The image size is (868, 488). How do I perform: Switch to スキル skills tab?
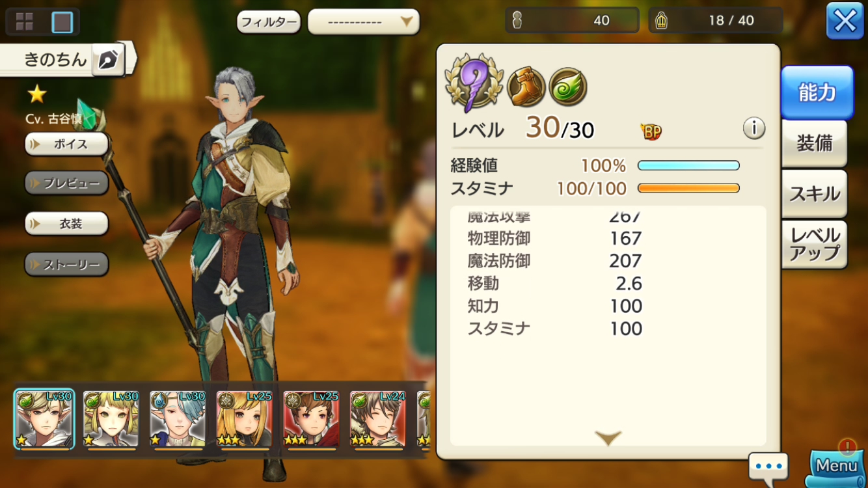pos(814,193)
